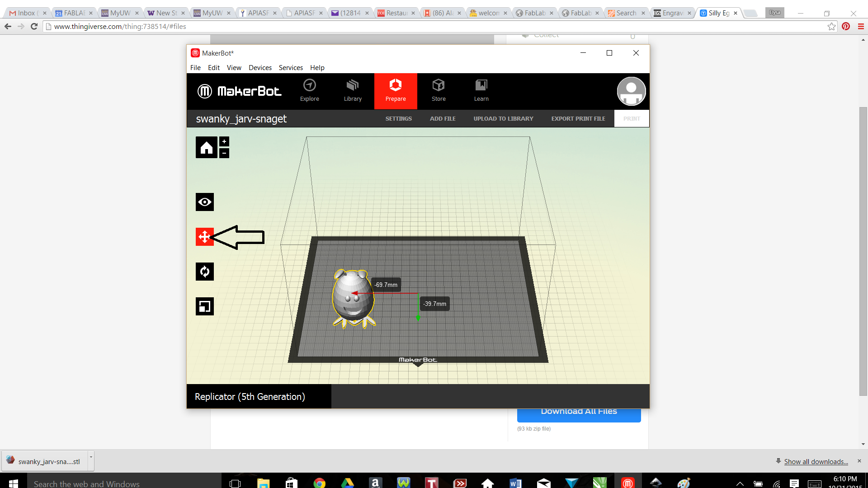This screenshot has height=488, width=868.
Task: Click the MakerBot taskbar icon
Action: coord(627,483)
